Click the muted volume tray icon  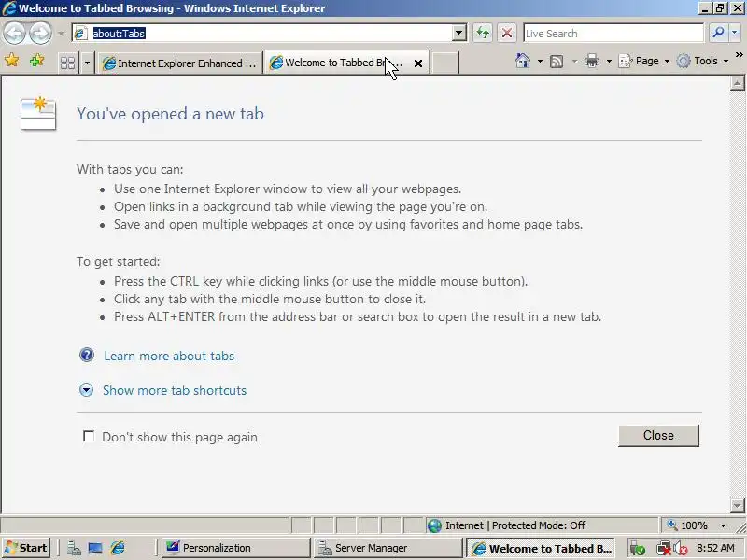point(681,549)
